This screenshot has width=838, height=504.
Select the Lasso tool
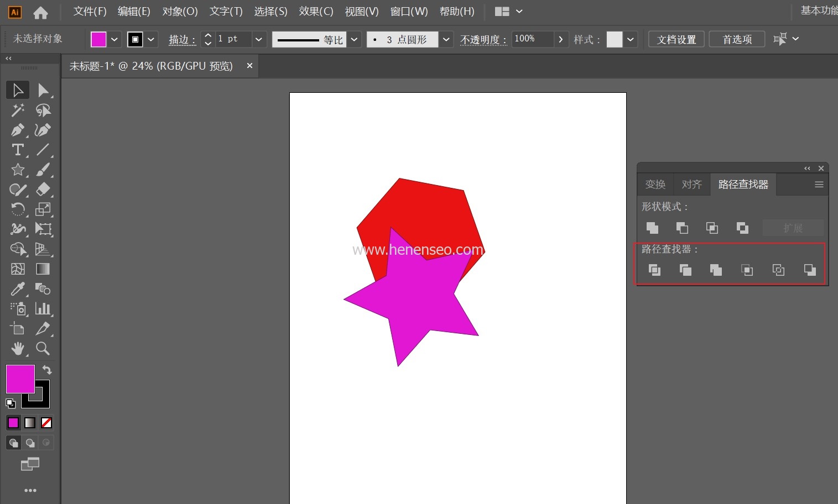pos(43,110)
